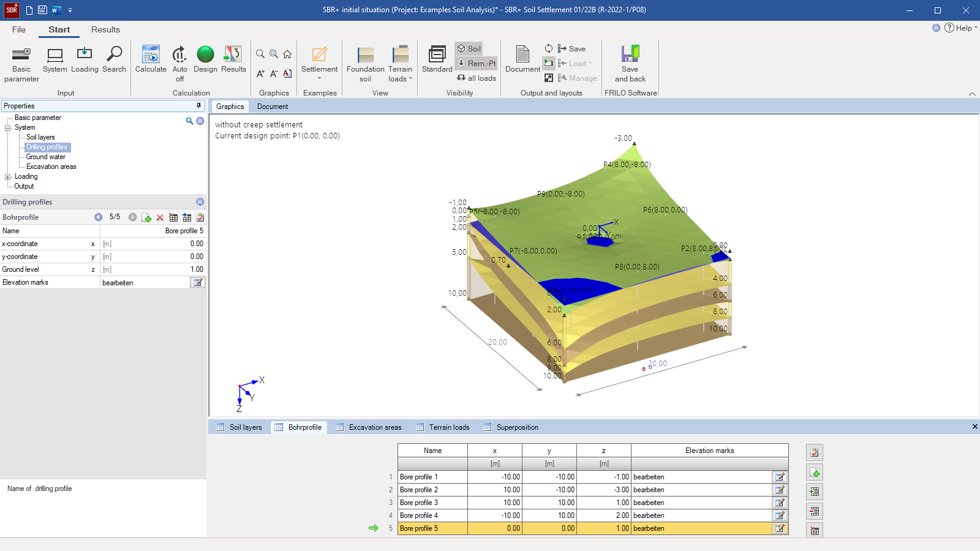Image resolution: width=980 pixels, height=551 pixels.
Task: Click Save layout button
Action: click(571, 48)
